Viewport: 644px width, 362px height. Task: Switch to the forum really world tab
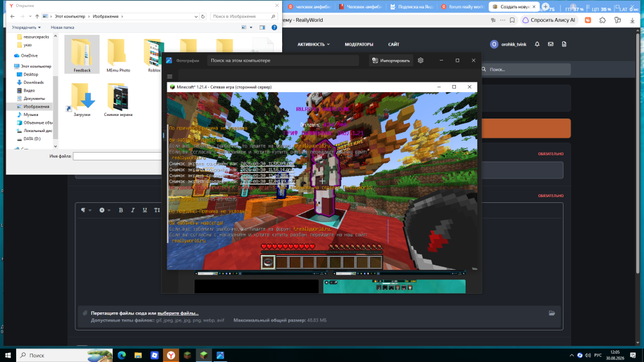point(462,6)
